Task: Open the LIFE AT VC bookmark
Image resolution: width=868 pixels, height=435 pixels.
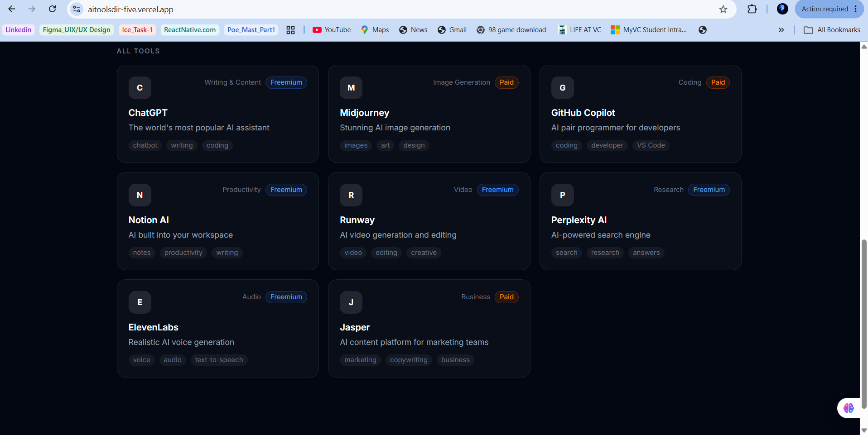Action: click(x=580, y=30)
